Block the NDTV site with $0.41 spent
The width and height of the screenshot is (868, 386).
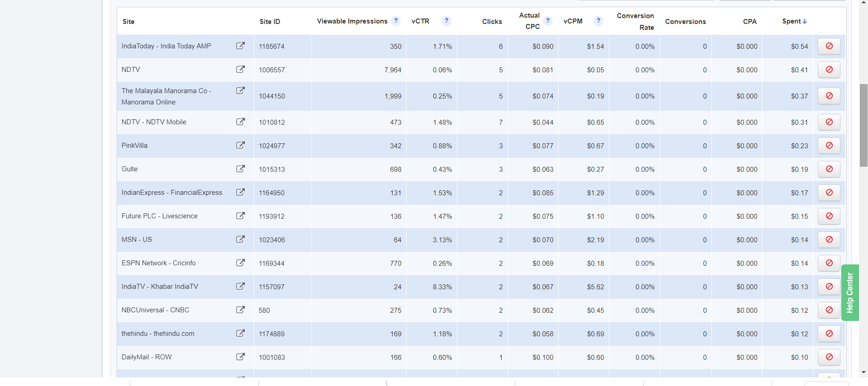(829, 70)
